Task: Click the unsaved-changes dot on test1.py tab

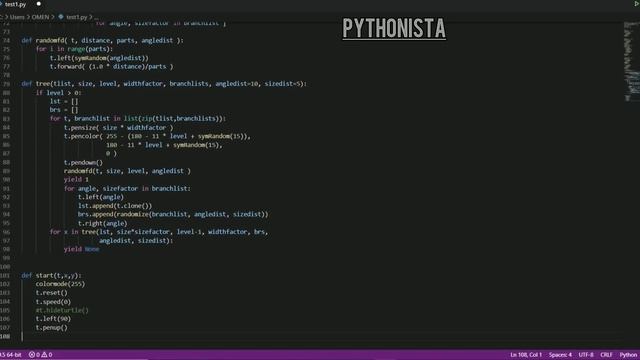Action: pos(39,4)
